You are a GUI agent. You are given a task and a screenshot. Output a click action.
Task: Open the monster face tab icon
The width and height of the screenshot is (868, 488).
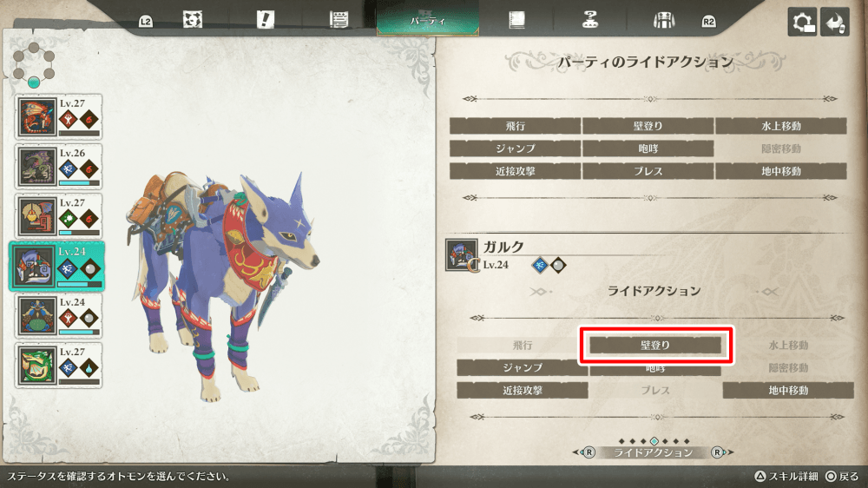point(193,20)
